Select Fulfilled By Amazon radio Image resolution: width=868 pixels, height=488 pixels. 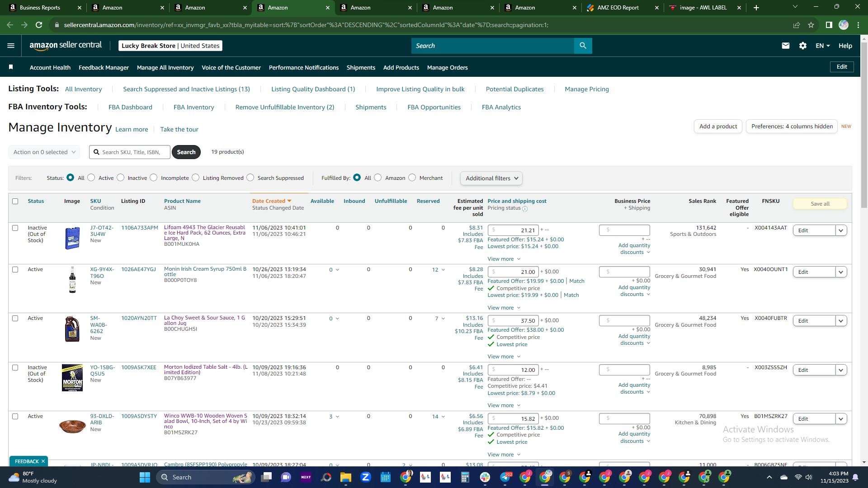[x=378, y=178]
